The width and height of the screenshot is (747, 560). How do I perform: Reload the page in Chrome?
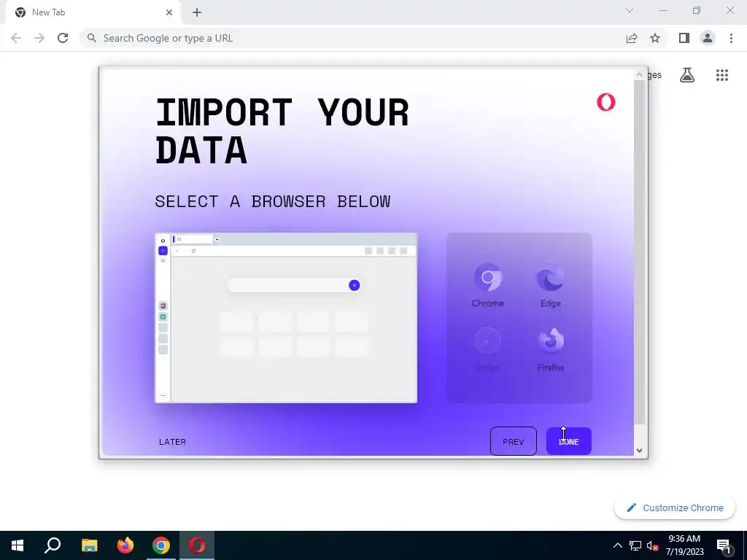point(63,38)
